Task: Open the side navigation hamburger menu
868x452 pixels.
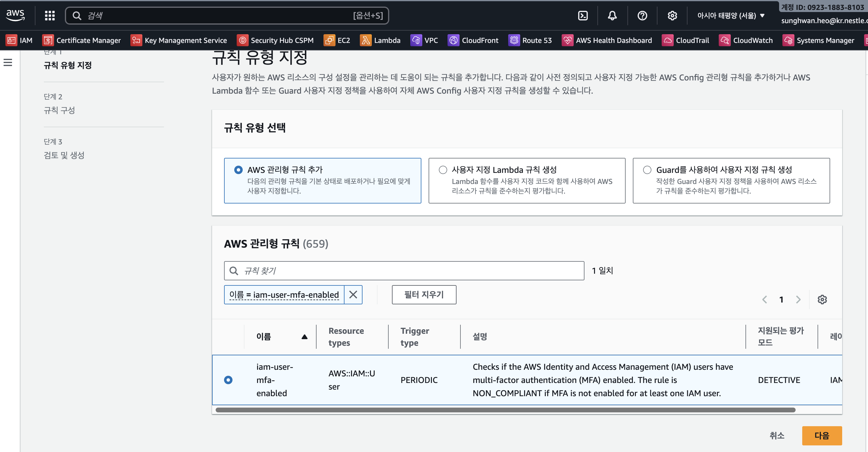Action: [8, 62]
